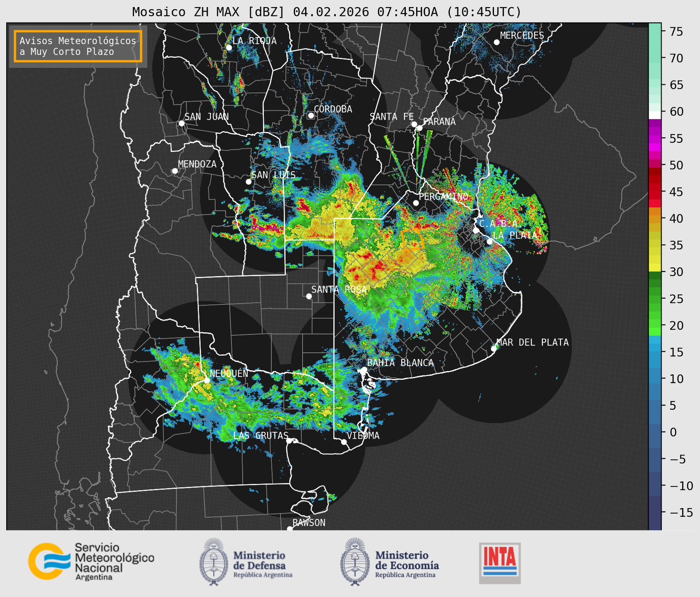
Task: Click the Córdoba city marker dot
Action: (x=311, y=115)
